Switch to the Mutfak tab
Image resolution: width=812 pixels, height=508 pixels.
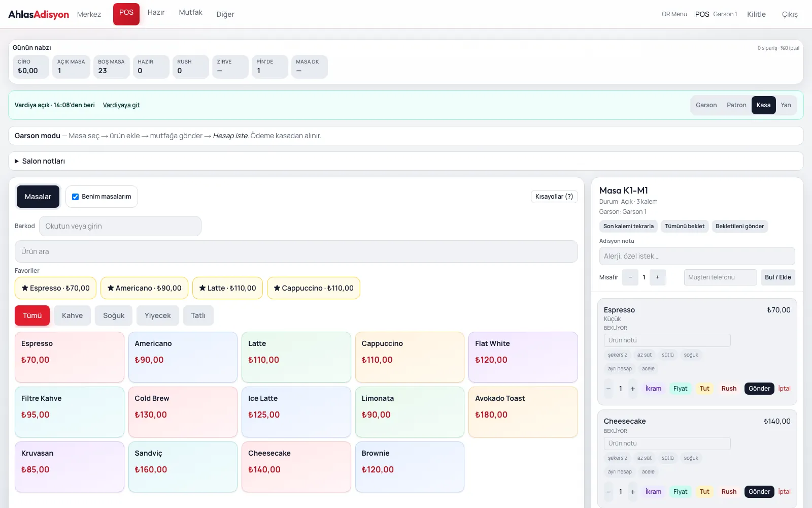[x=190, y=12]
